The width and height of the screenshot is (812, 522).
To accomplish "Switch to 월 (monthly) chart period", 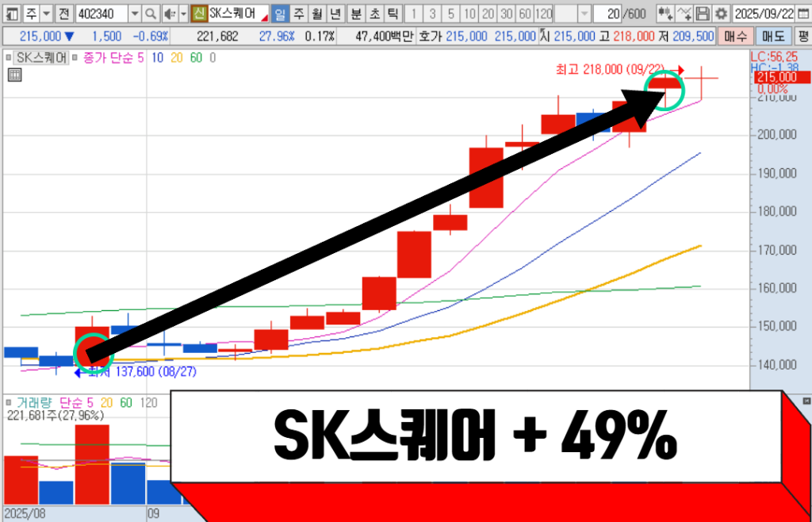I will click(x=316, y=14).
